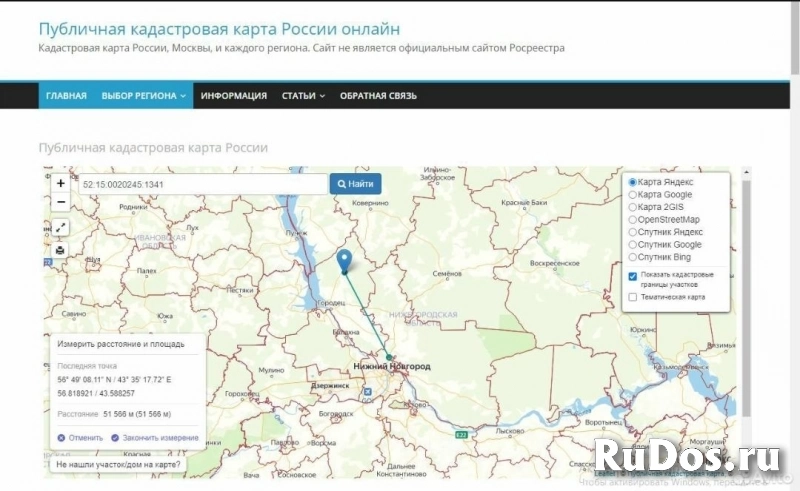Screen dimensions: 800x491
Task: Click Воскресенское label on map
Action: tap(555, 263)
